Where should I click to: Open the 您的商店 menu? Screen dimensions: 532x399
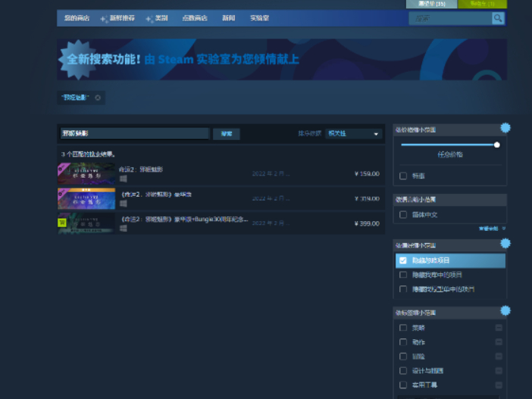click(x=77, y=18)
